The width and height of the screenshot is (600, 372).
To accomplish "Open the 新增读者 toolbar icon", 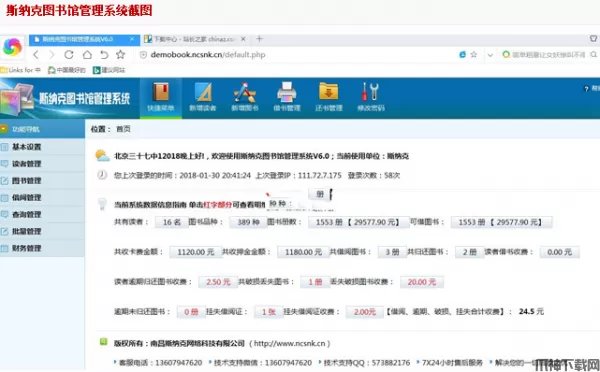I will pos(203,98).
